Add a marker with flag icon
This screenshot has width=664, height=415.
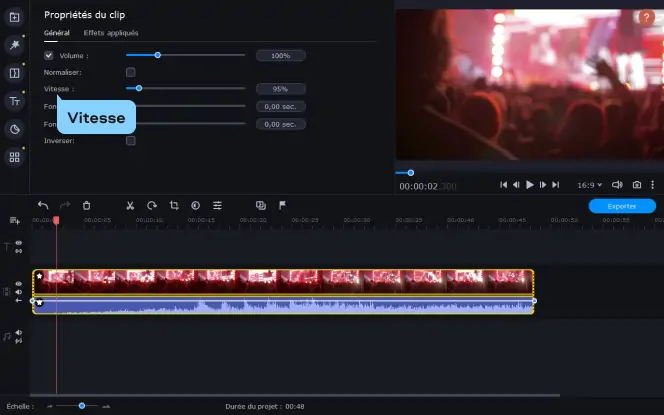pyautogui.click(x=282, y=205)
